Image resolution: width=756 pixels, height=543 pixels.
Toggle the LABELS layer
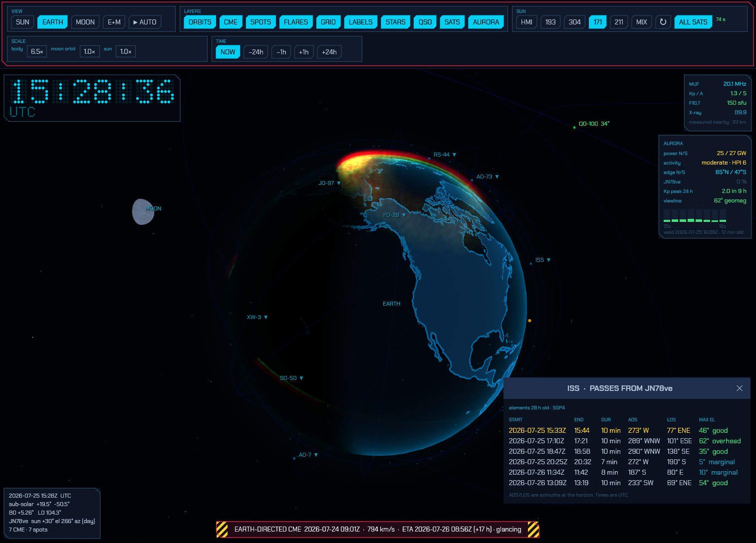[x=361, y=22]
